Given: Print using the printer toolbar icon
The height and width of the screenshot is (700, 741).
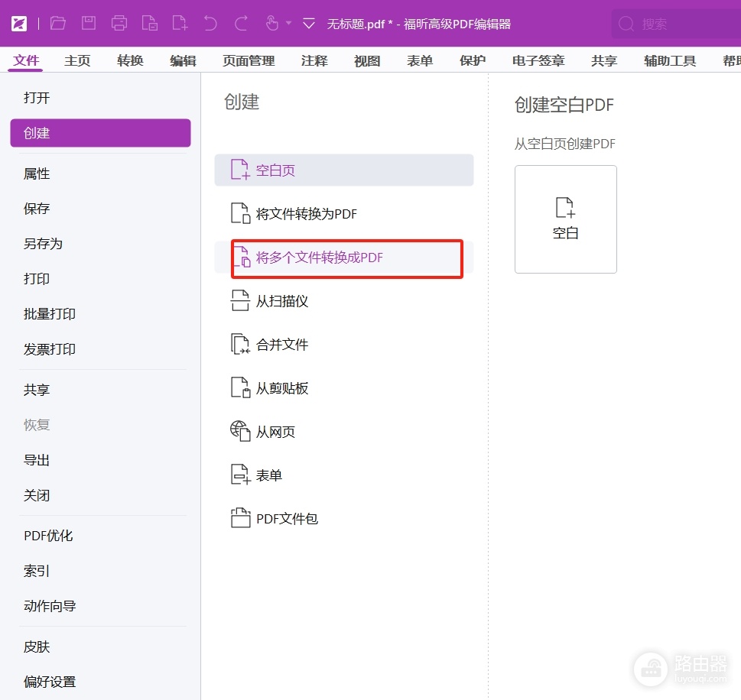Looking at the screenshot, I should click(119, 23).
